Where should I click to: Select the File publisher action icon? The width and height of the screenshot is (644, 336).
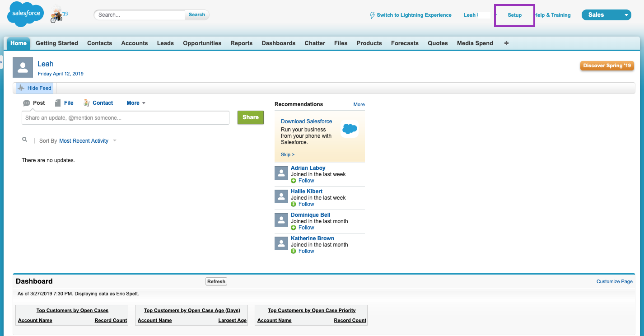58,103
